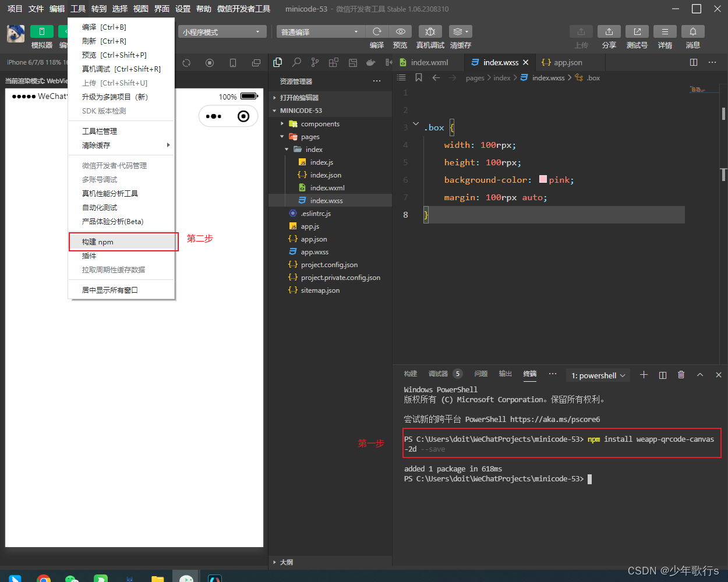This screenshot has width=728, height=582.
Task: Switch to the 调试器 panel tab
Action: (439, 374)
